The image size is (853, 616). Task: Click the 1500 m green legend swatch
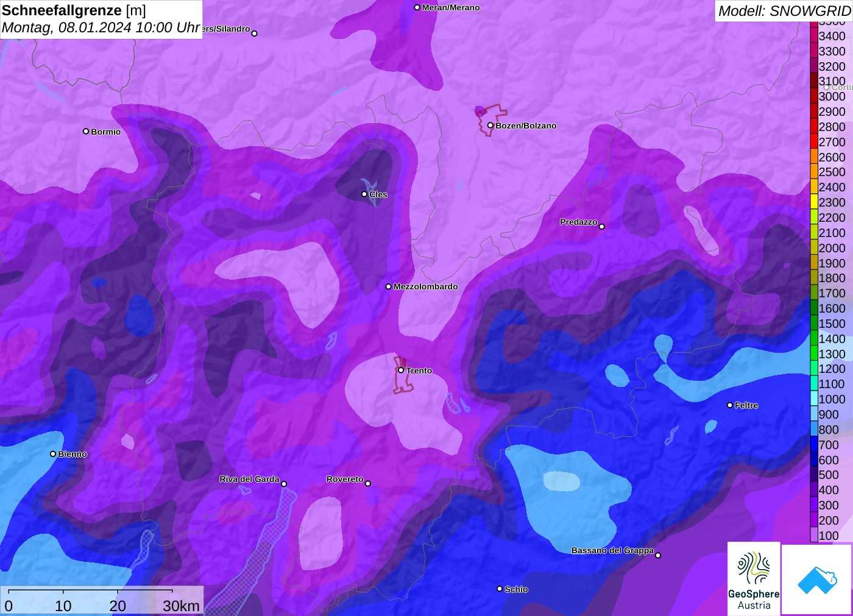click(814, 323)
